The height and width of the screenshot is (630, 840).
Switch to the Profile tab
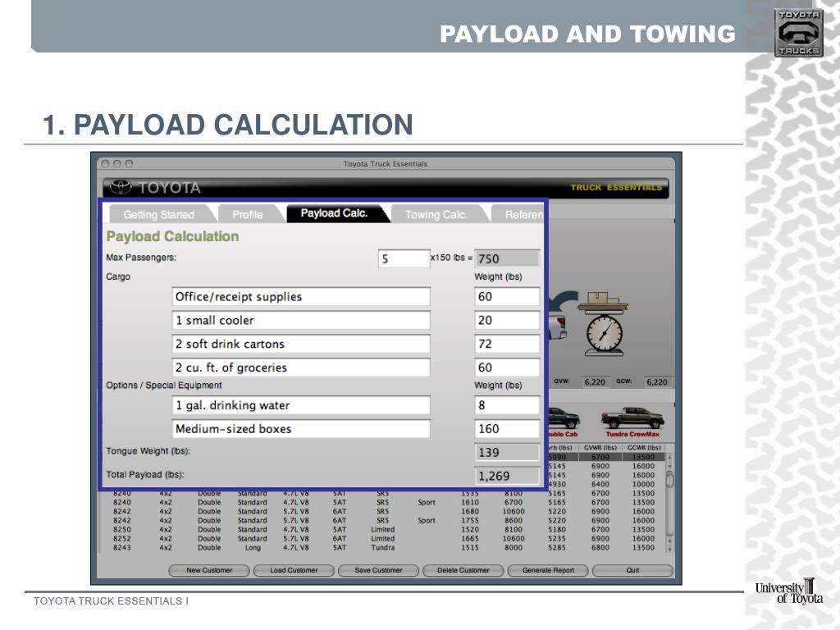pos(248,214)
